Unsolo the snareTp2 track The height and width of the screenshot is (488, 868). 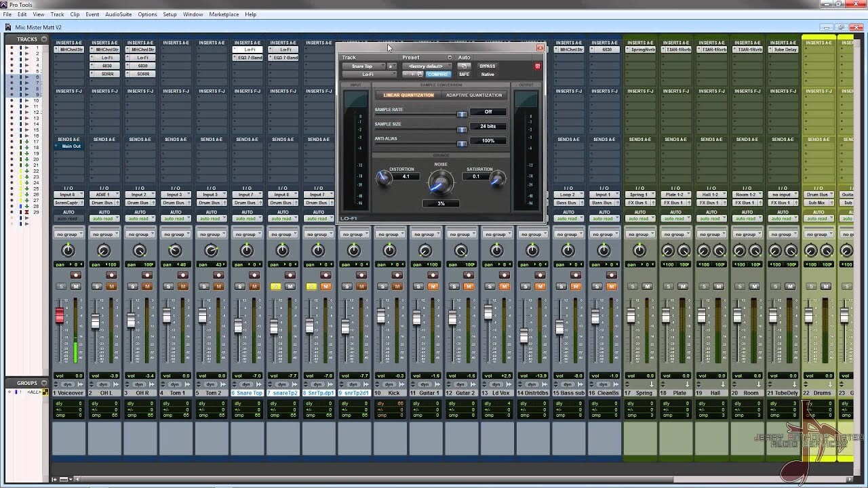275,287
